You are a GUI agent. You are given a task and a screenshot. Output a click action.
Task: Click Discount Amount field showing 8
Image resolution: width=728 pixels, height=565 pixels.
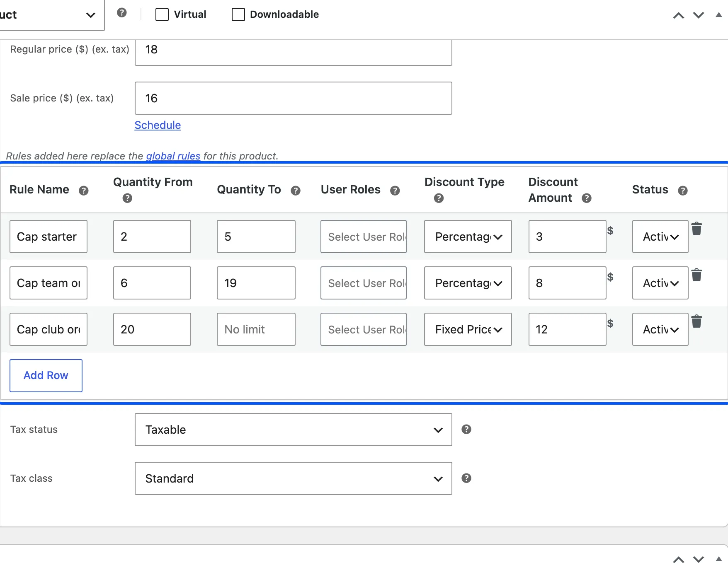pos(568,283)
